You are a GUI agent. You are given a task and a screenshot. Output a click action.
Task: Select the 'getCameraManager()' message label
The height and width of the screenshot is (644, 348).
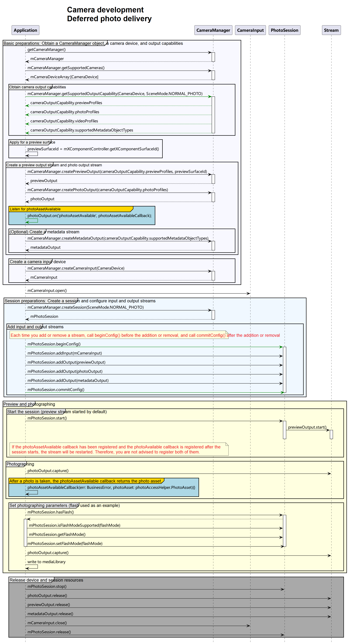(47, 50)
